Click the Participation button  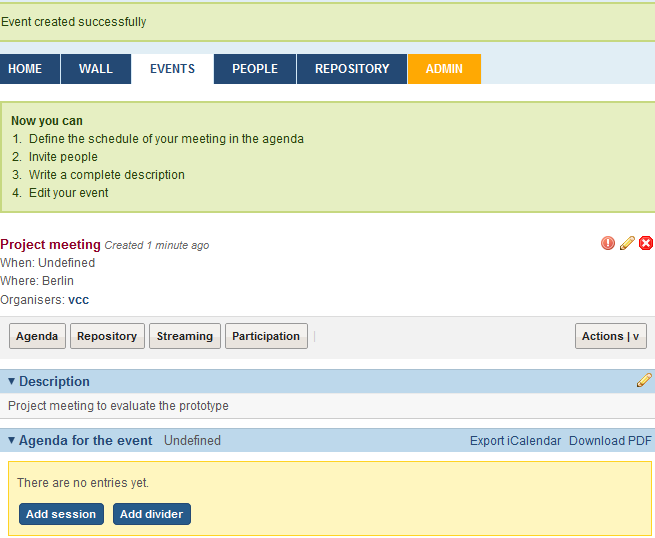pyautogui.click(x=266, y=336)
